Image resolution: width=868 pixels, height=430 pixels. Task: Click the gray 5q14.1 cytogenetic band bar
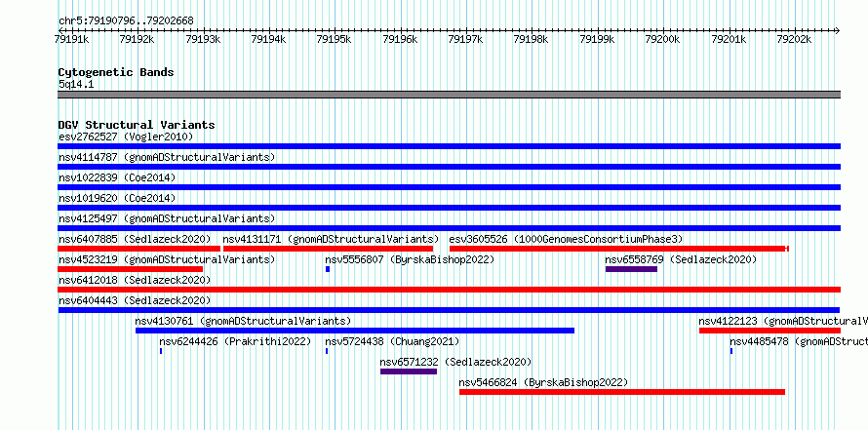pos(449,95)
